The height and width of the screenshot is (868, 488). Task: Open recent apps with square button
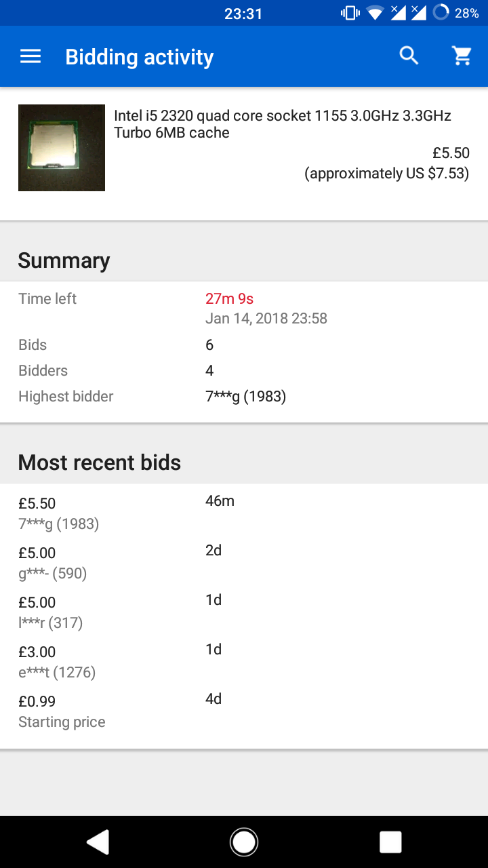point(390,842)
